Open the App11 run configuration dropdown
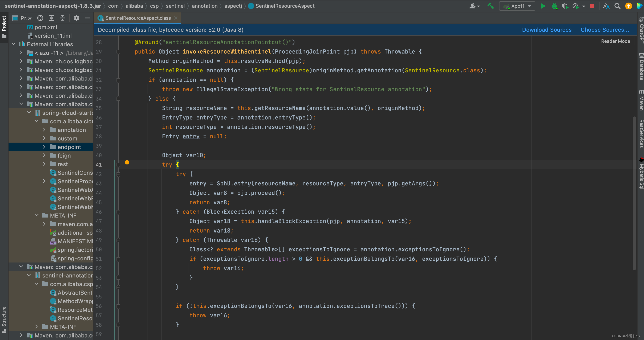 click(517, 6)
